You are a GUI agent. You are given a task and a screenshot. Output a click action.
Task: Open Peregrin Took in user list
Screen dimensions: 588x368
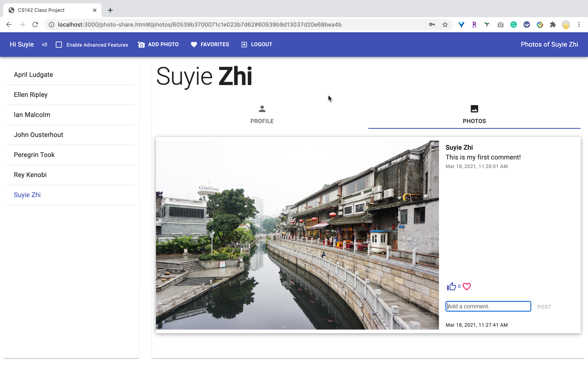click(71, 155)
